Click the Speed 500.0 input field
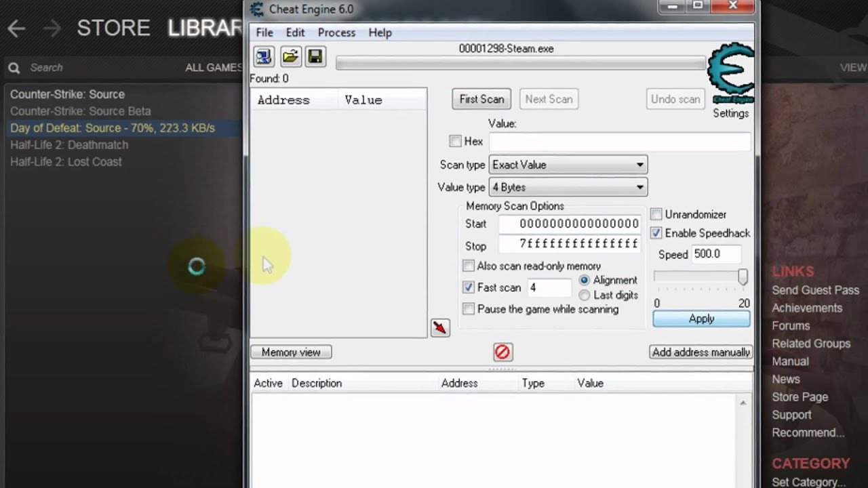 click(x=715, y=254)
